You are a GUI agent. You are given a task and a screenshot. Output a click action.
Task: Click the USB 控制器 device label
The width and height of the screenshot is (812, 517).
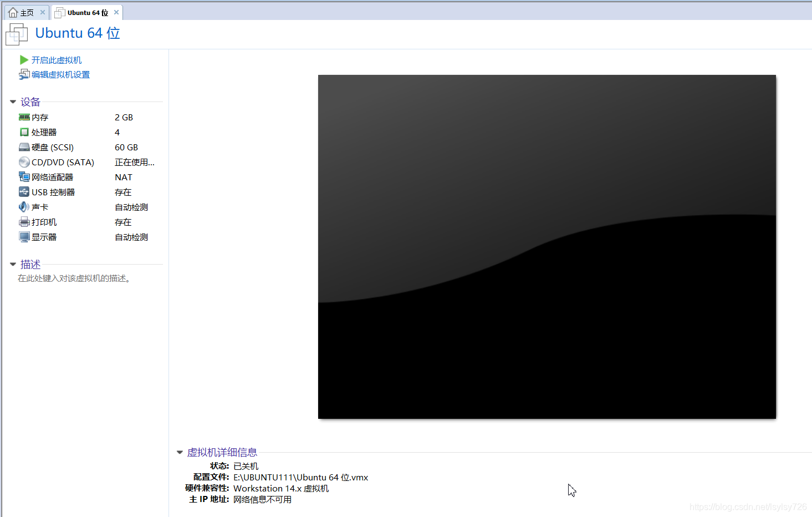[x=53, y=192]
